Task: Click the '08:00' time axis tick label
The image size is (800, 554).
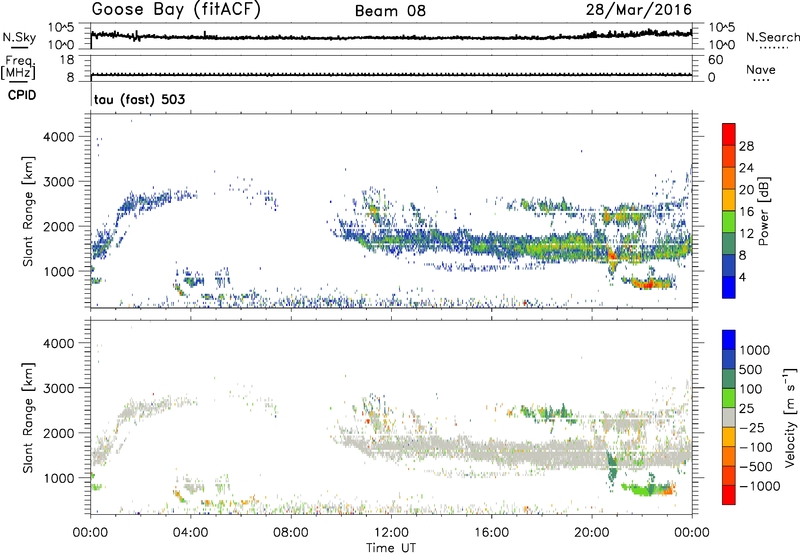Action: coord(291,533)
